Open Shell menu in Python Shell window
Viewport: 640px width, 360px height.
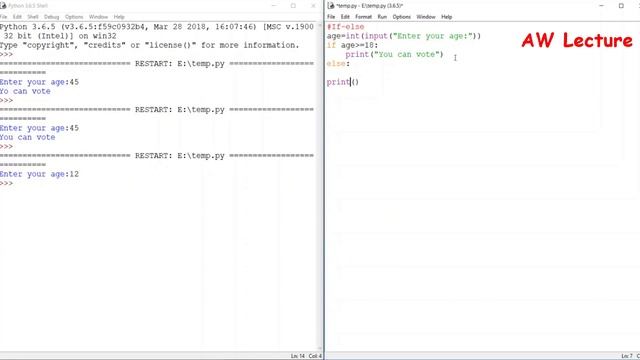(33, 17)
